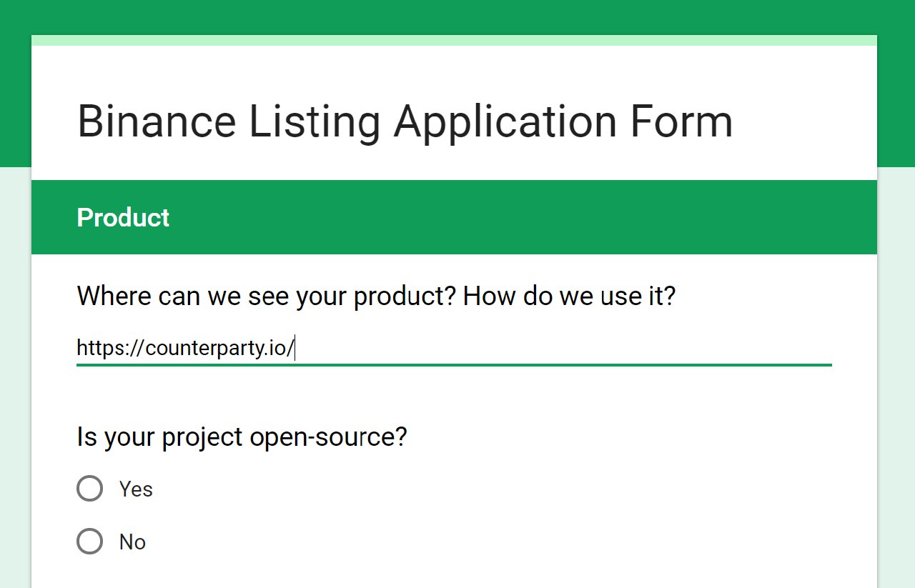Screen dimensions: 915x588
Task: Click the pale green strip atop the form card
Action: click(454, 40)
